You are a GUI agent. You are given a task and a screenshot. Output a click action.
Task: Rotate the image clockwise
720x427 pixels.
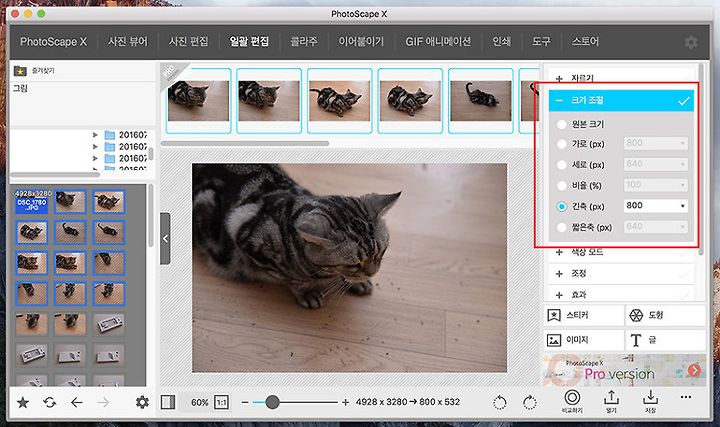pyautogui.click(x=529, y=403)
